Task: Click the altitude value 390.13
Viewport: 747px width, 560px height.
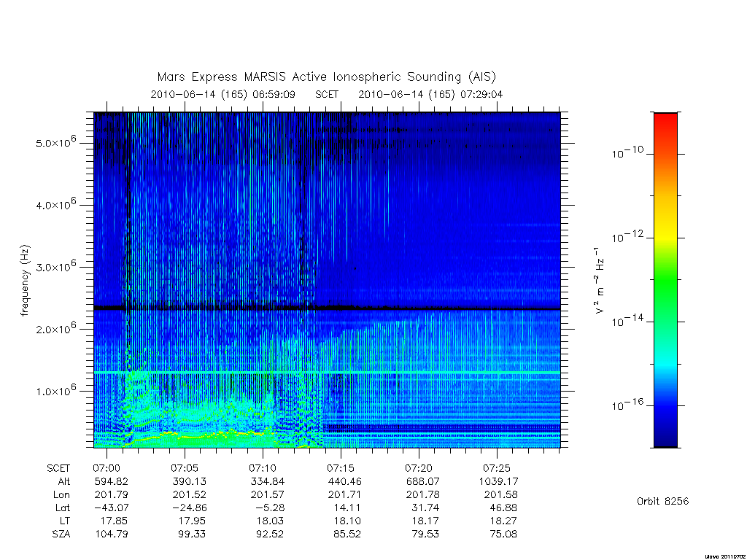Action: coord(190,481)
